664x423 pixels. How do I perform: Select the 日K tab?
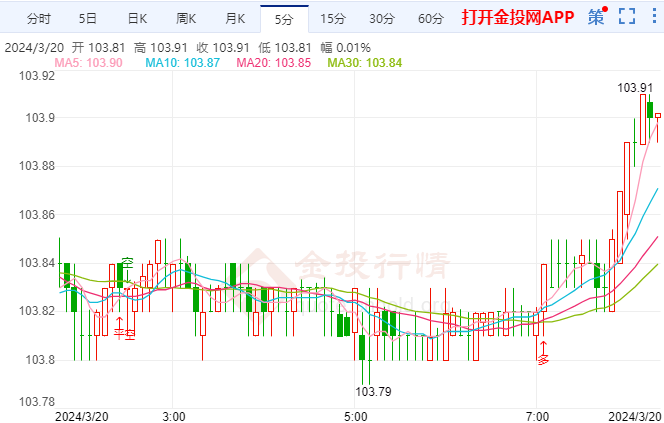pos(137,19)
